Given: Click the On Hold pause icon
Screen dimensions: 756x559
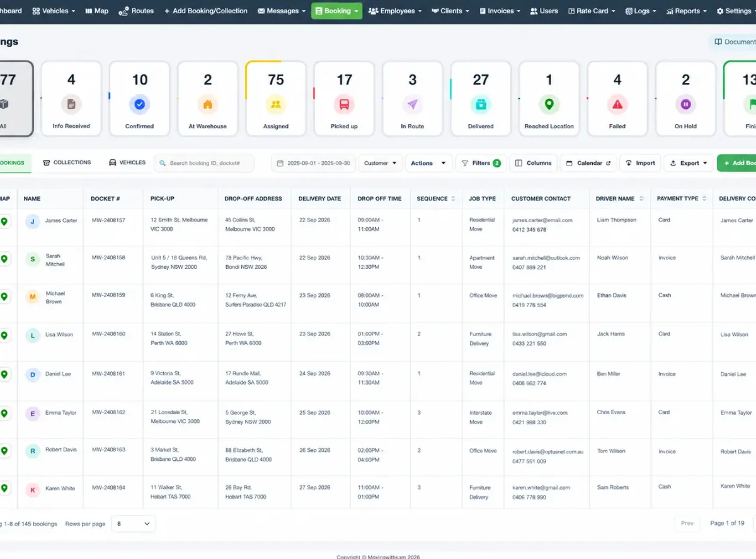Looking at the screenshot, I should pos(685,104).
